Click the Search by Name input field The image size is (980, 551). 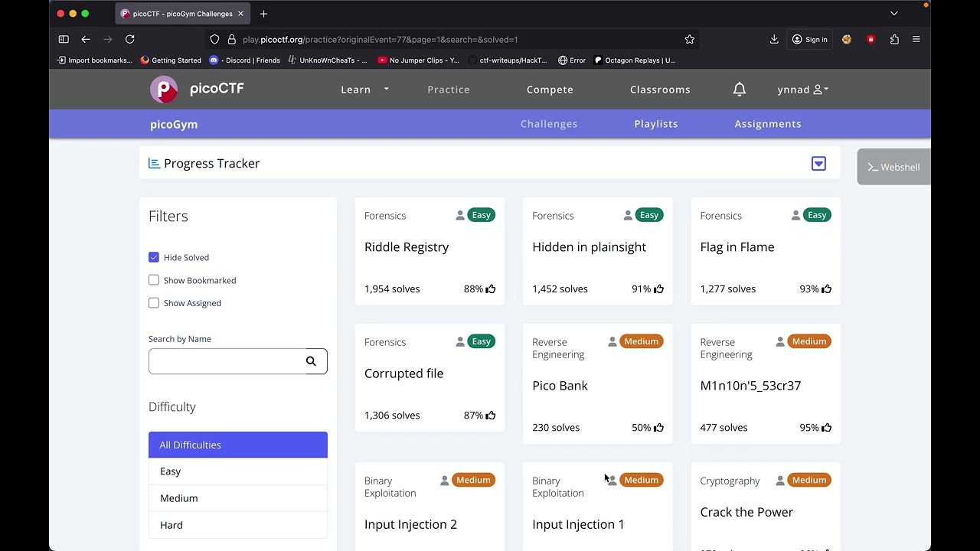238,361
